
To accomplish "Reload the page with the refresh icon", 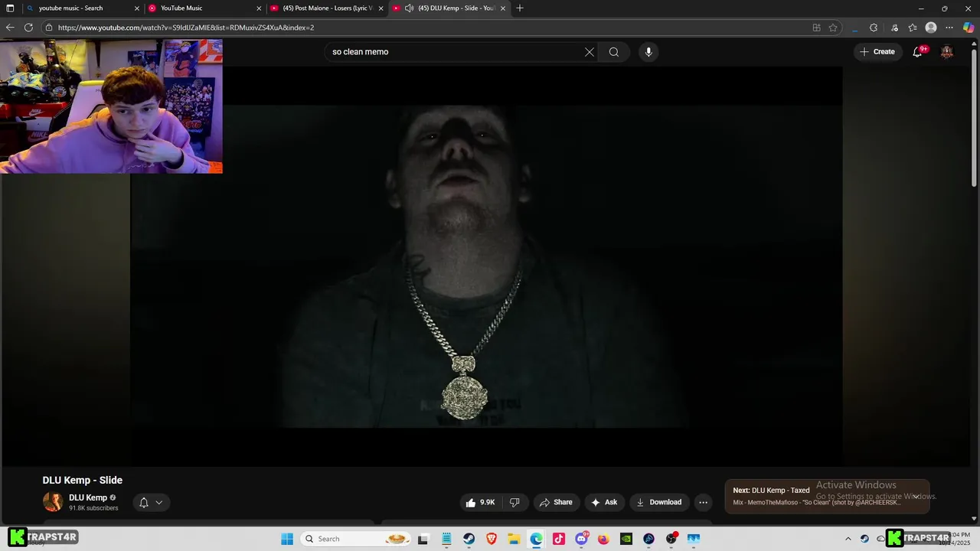I will click(x=28, y=28).
